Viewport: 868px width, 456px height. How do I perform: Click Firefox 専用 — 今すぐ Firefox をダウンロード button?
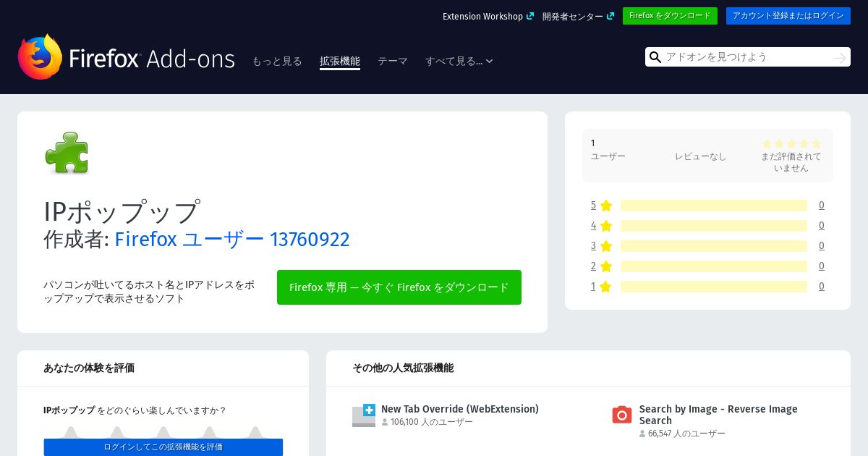tap(399, 287)
